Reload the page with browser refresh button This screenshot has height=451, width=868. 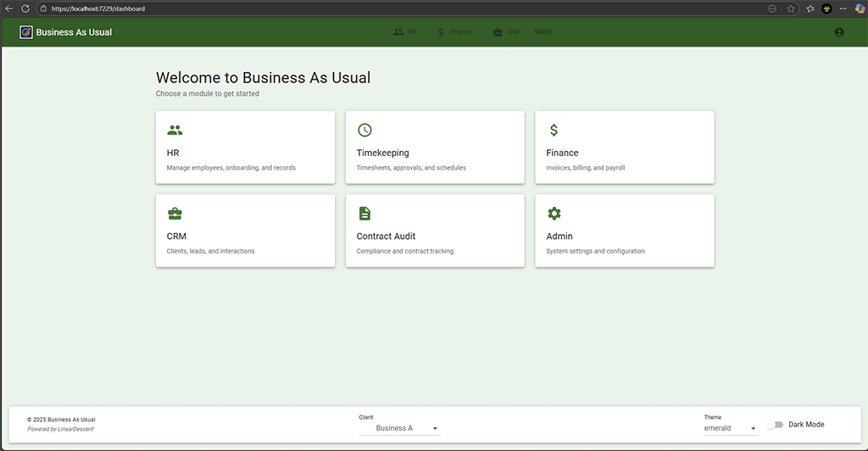click(x=25, y=8)
